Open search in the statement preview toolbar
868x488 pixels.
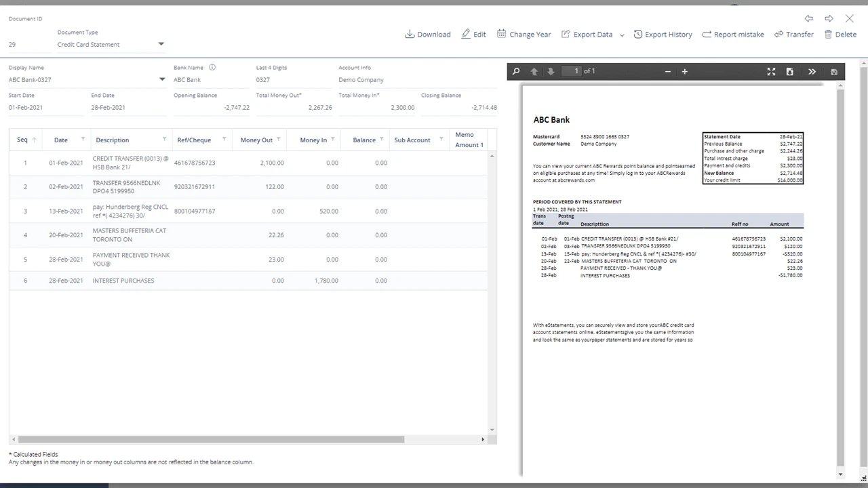point(516,71)
